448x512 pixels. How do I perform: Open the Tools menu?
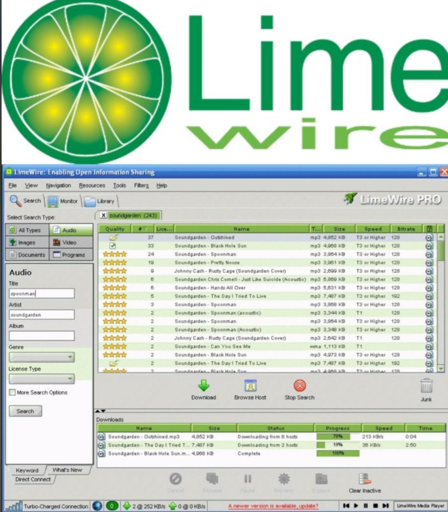point(119,185)
